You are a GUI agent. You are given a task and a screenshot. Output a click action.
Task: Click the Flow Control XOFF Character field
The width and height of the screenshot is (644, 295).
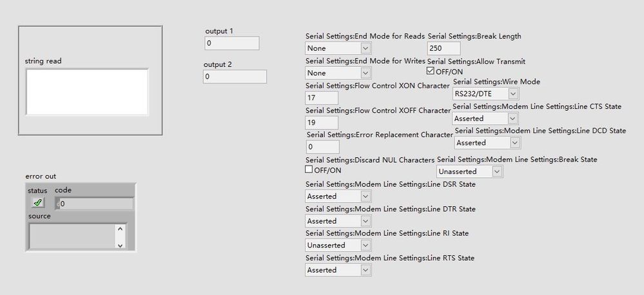(322, 122)
